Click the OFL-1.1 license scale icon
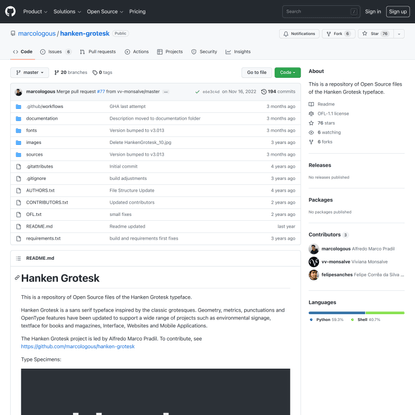Screen dimensions: 415x415 coord(311,114)
